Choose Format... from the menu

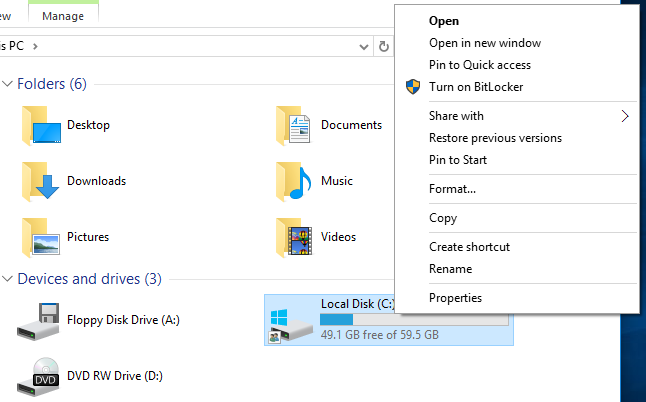coord(452,189)
